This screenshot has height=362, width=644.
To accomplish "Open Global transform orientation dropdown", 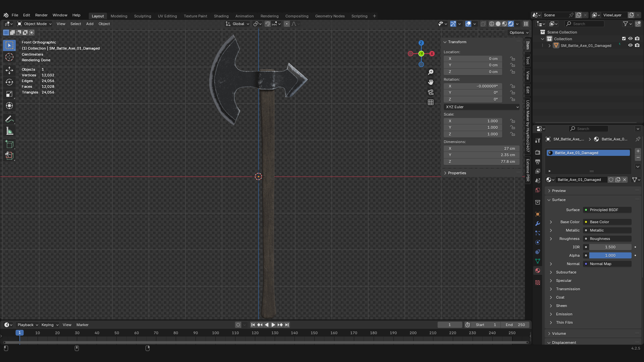I will (x=237, y=24).
